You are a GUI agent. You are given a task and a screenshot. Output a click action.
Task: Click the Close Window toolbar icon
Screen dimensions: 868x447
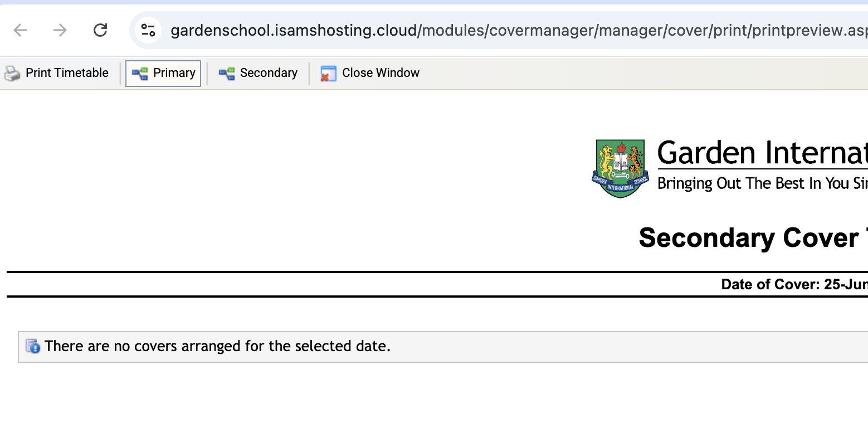pos(328,74)
